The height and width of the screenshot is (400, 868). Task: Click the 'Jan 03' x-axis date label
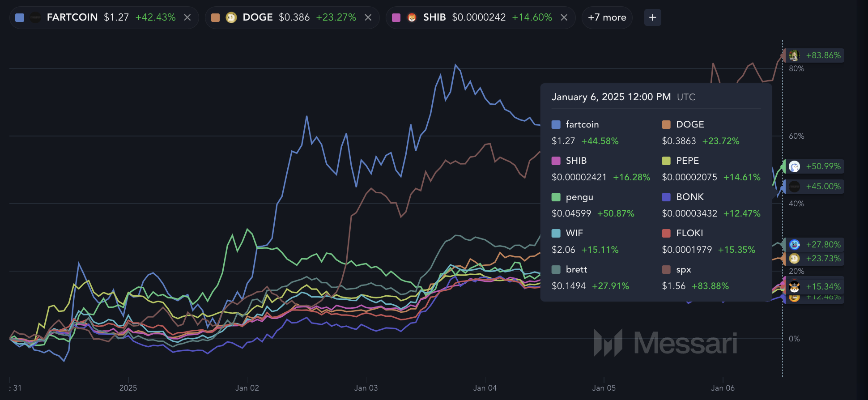point(366,388)
